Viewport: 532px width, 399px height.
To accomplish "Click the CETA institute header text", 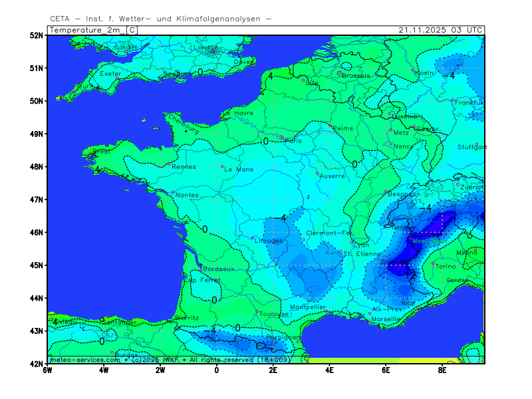I will click(160, 19).
